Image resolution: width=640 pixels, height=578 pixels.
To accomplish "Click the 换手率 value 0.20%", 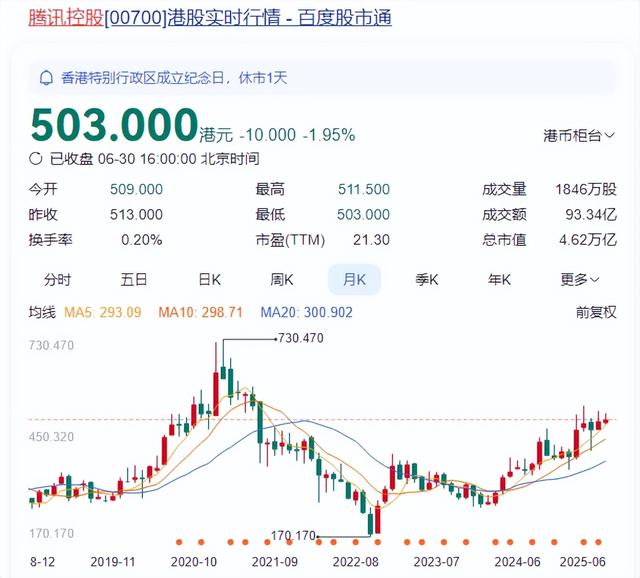I will coord(142,240).
